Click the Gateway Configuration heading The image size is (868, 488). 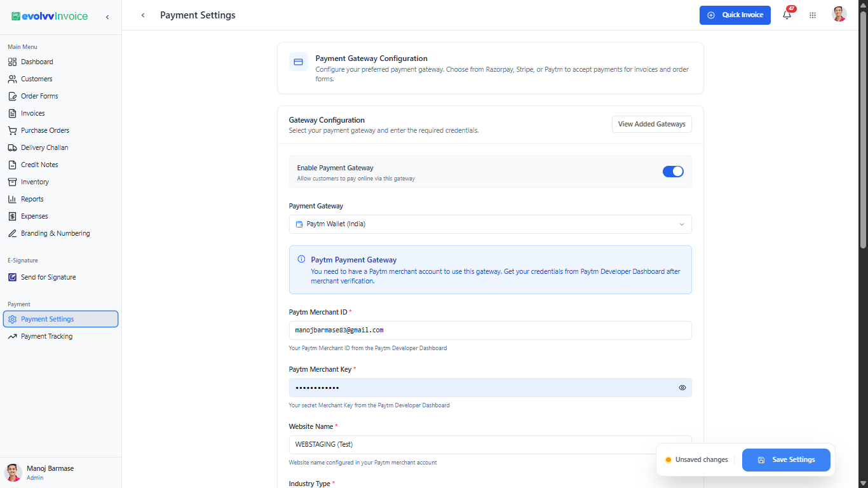[x=327, y=120]
